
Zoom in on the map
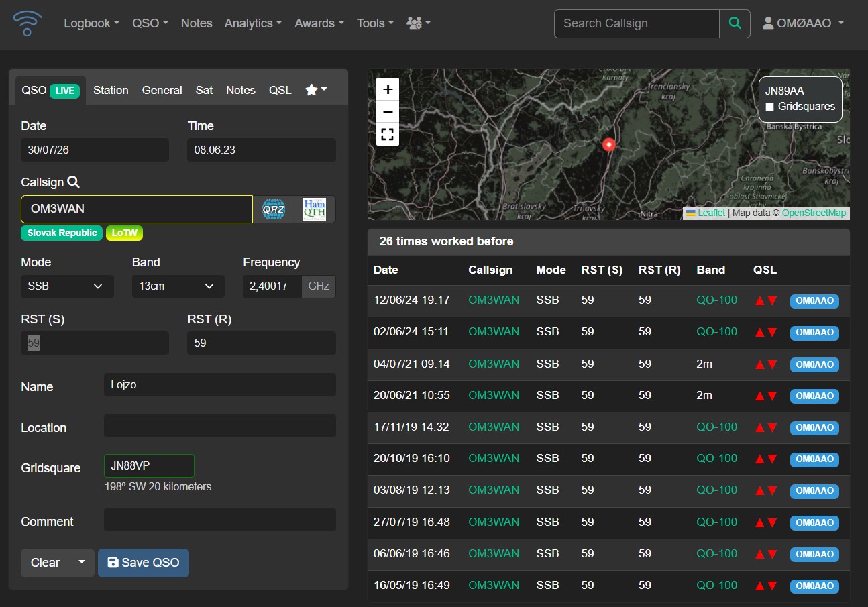(388, 89)
